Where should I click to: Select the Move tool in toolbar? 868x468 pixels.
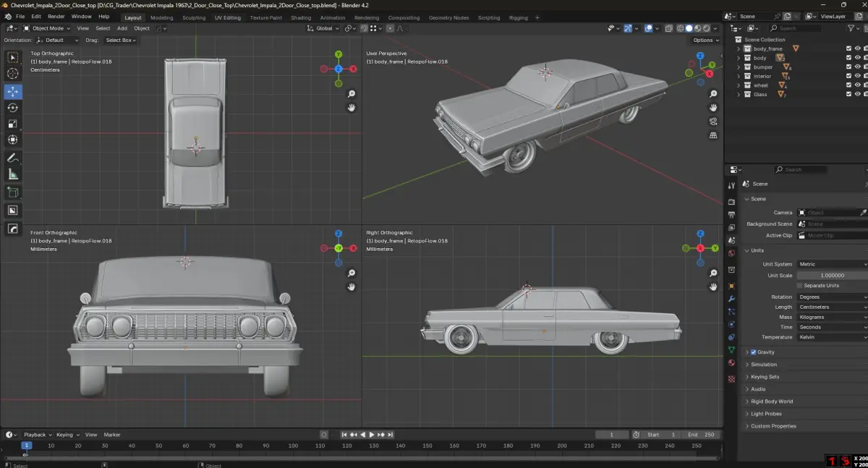tap(13, 92)
